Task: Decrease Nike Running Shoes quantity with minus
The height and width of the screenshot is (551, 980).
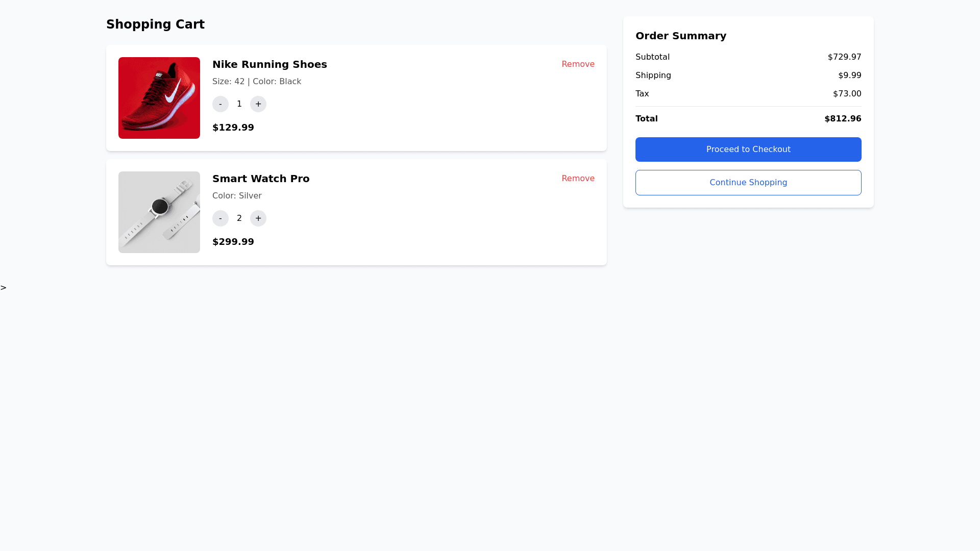Action: (220, 104)
